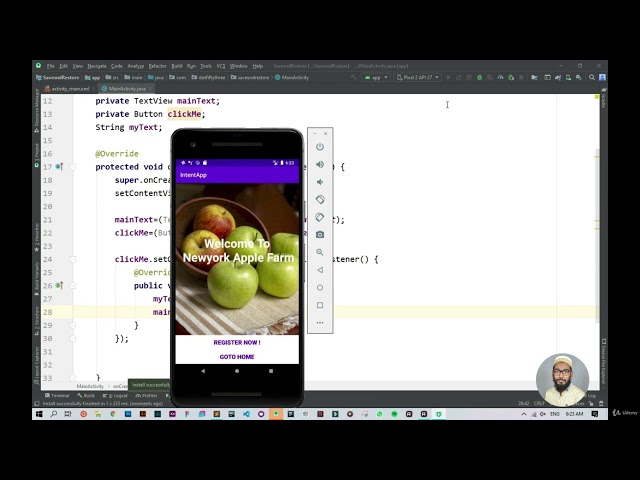Open Windows taskbar search
Screen dimensions: 640x480
53,414
